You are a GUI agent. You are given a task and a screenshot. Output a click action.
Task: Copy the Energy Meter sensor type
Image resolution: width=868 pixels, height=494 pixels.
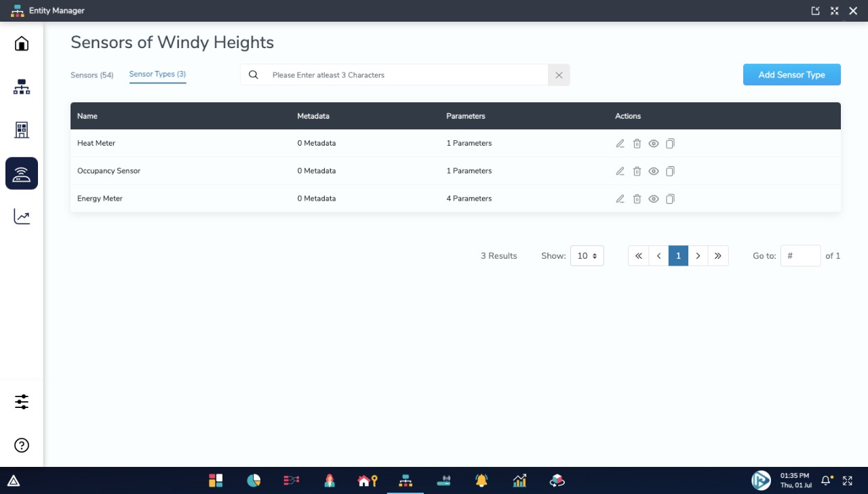670,199
